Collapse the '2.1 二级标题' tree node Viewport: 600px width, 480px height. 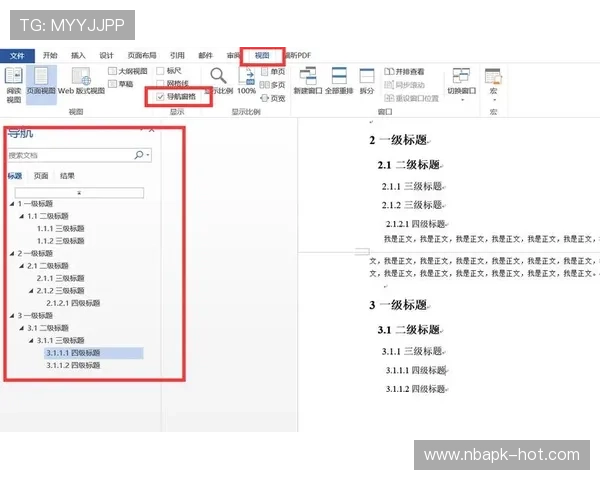21,266
